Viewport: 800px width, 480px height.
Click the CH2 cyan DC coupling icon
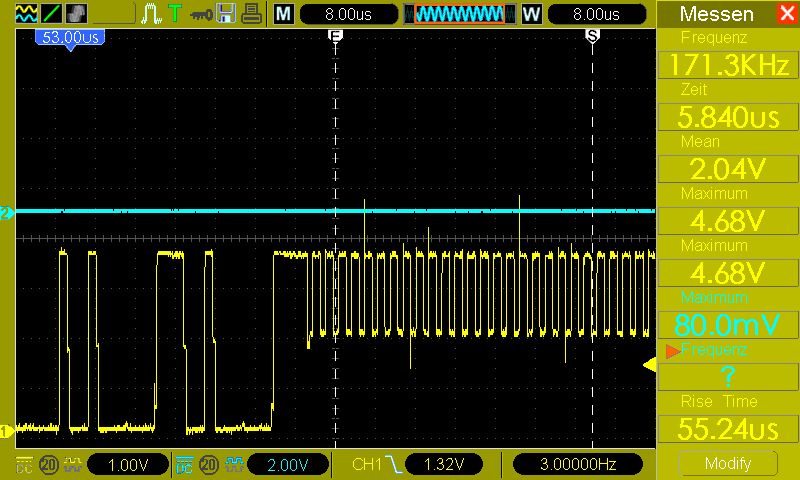pyautogui.click(x=184, y=465)
